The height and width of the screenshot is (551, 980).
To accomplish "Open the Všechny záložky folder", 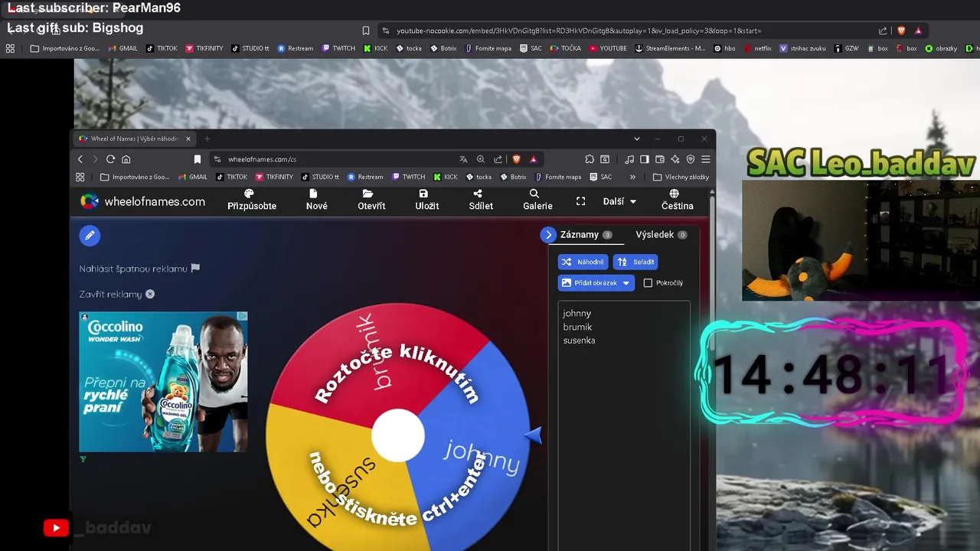I will point(681,177).
